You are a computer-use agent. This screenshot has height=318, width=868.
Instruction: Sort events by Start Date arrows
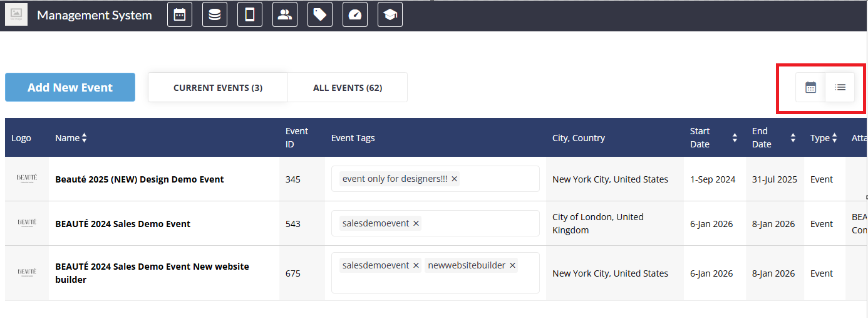[735, 138]
